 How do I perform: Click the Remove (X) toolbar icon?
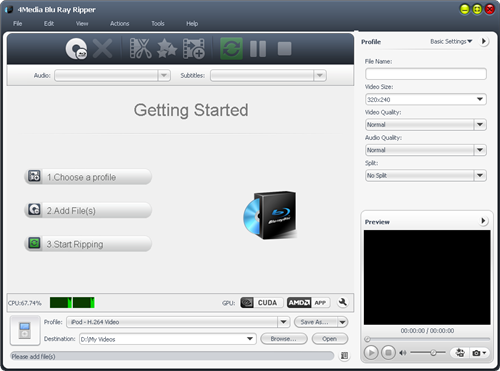[102, 49]
